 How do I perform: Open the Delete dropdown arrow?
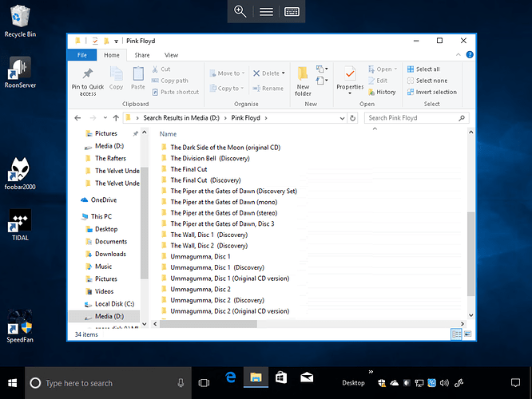pyautogui.click(x=284, y=73)
